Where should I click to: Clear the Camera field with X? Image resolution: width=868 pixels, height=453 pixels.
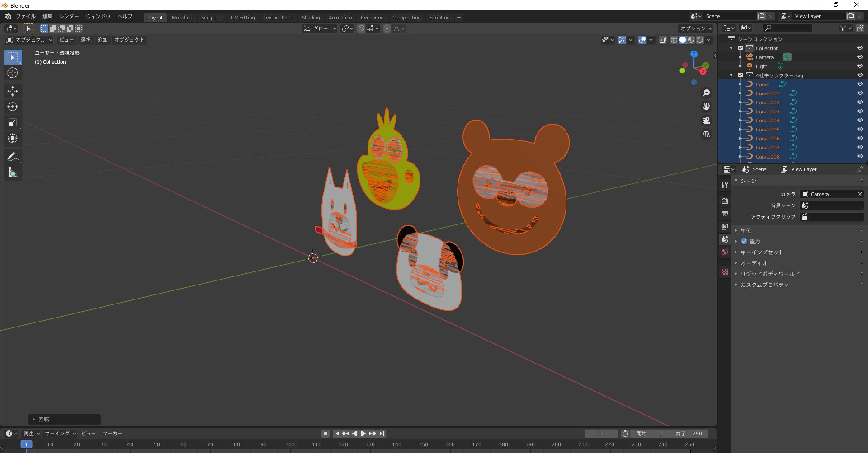pyautogui.click(x=860, y=194)
